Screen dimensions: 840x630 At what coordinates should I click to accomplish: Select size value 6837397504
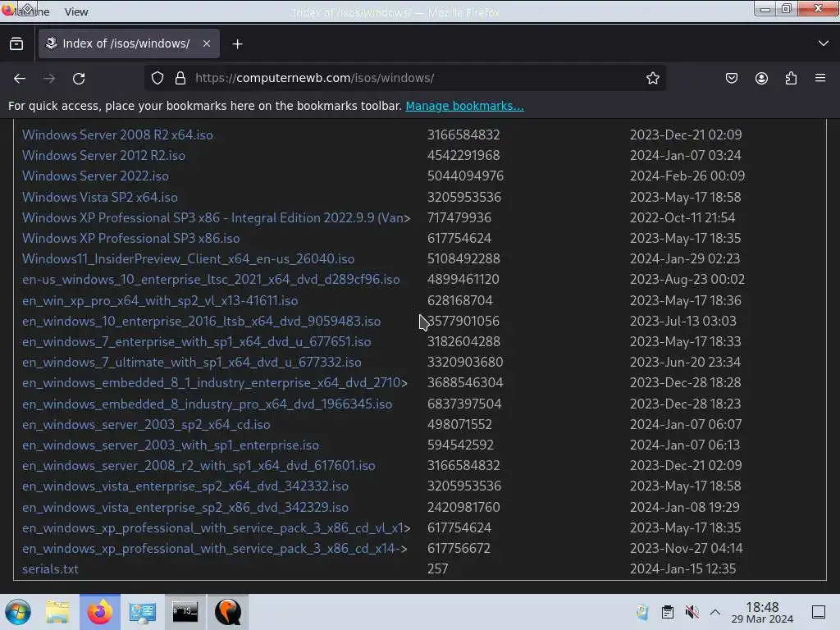(x=464, y=404)
